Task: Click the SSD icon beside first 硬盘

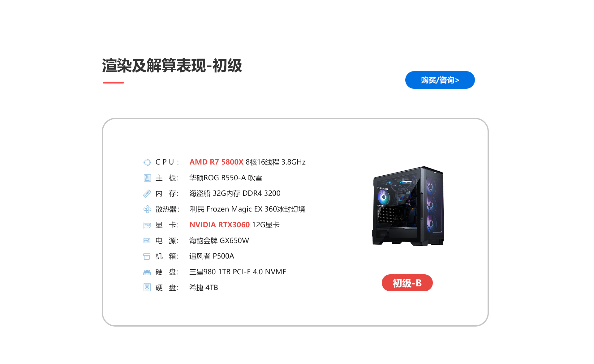Action: point(147,272)
